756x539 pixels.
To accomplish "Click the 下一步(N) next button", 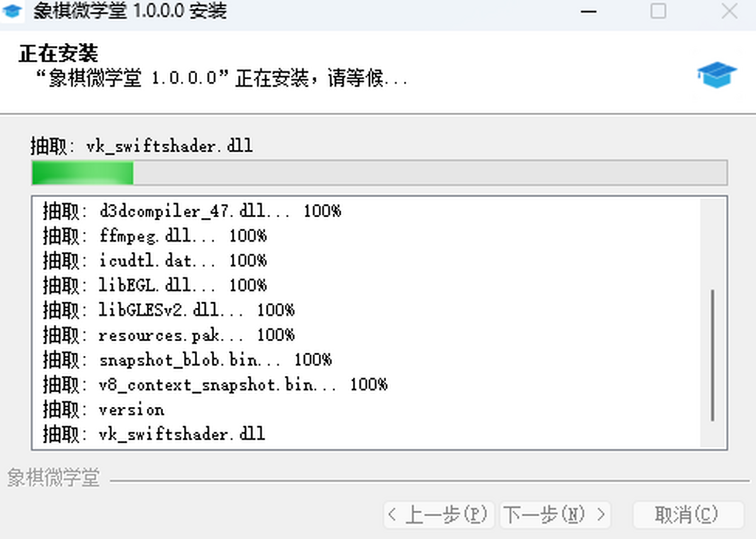I will (556, 515).
